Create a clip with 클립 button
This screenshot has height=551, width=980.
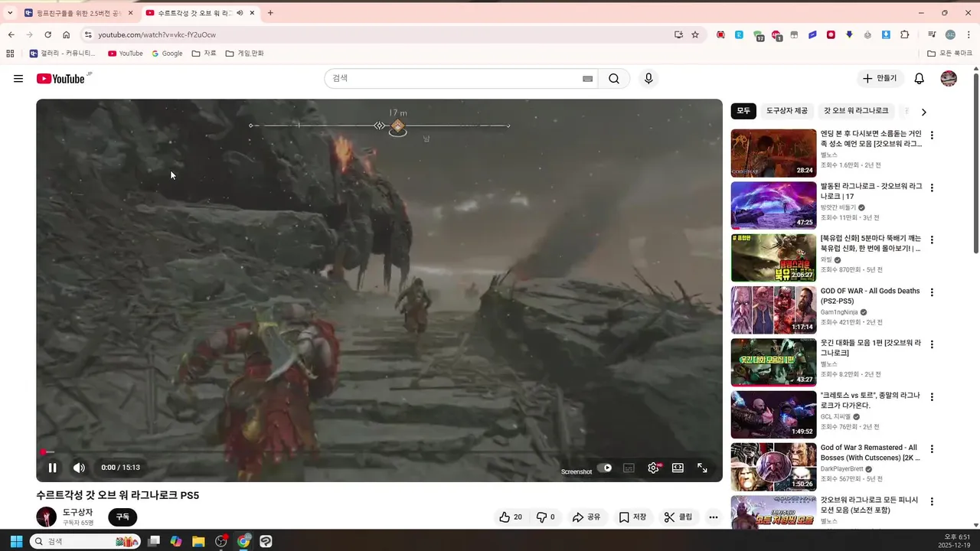678,517
